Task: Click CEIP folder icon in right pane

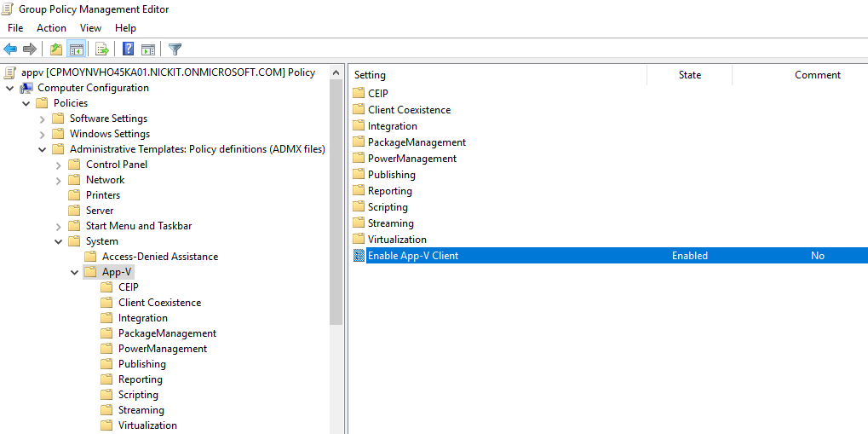Action: click(x=359, y=93)
